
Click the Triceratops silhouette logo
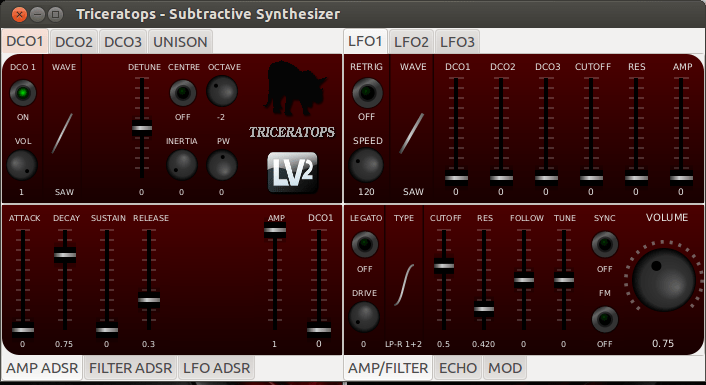(x=295, y=89)
